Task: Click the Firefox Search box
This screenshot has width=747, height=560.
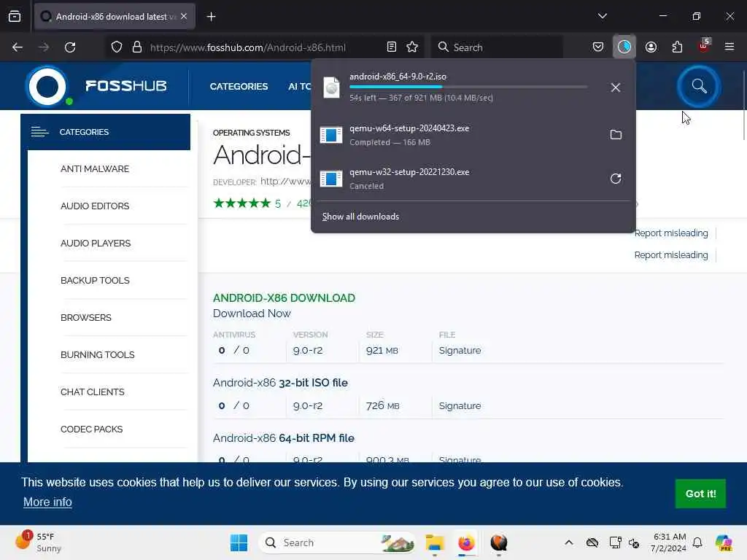Action: (498, 47)
